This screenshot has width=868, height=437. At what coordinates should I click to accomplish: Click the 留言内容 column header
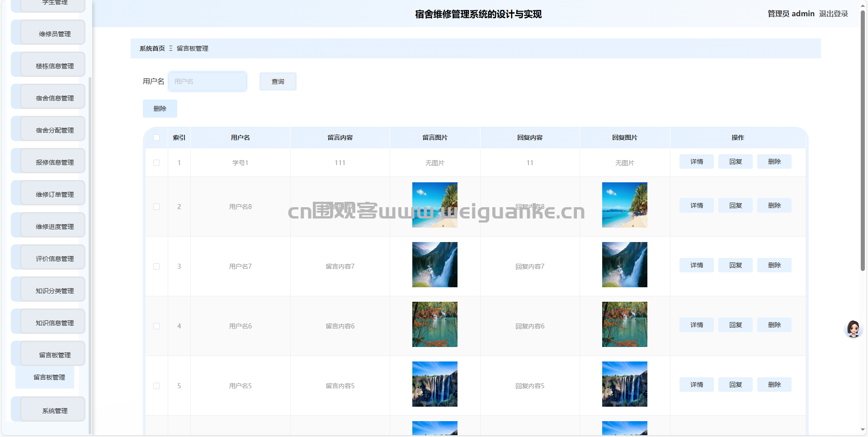[x=340, y=138]
